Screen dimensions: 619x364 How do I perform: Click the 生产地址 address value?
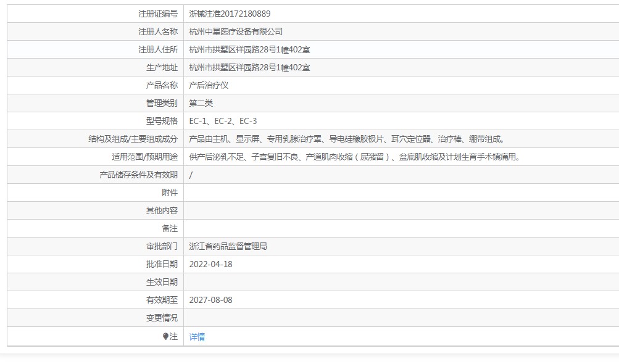249,67
